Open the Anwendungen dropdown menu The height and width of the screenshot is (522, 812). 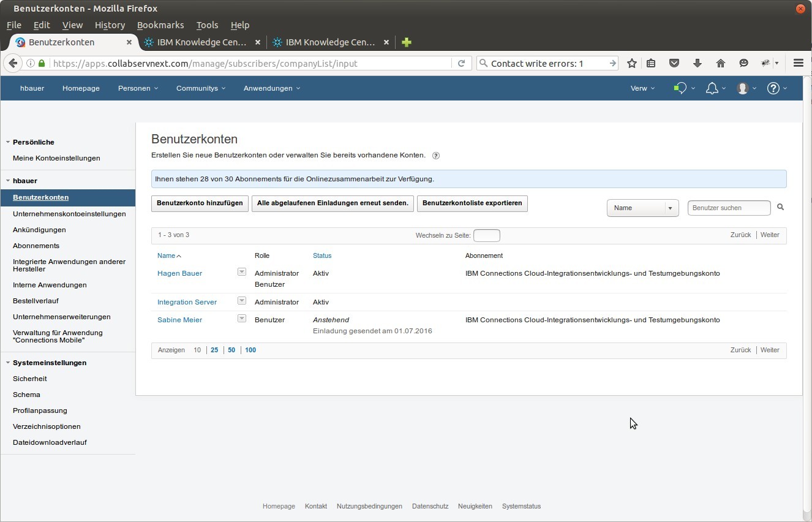(x=272, y=88)
